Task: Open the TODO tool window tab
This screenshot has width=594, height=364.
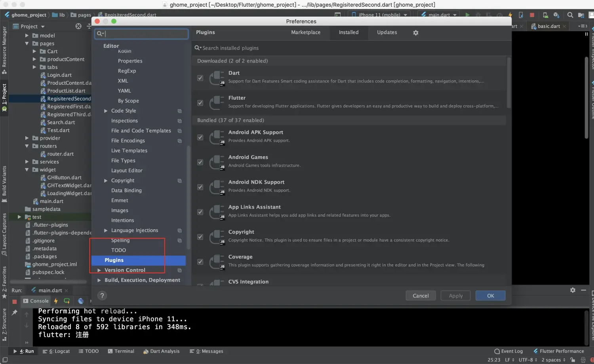Action: pos(89,351)
